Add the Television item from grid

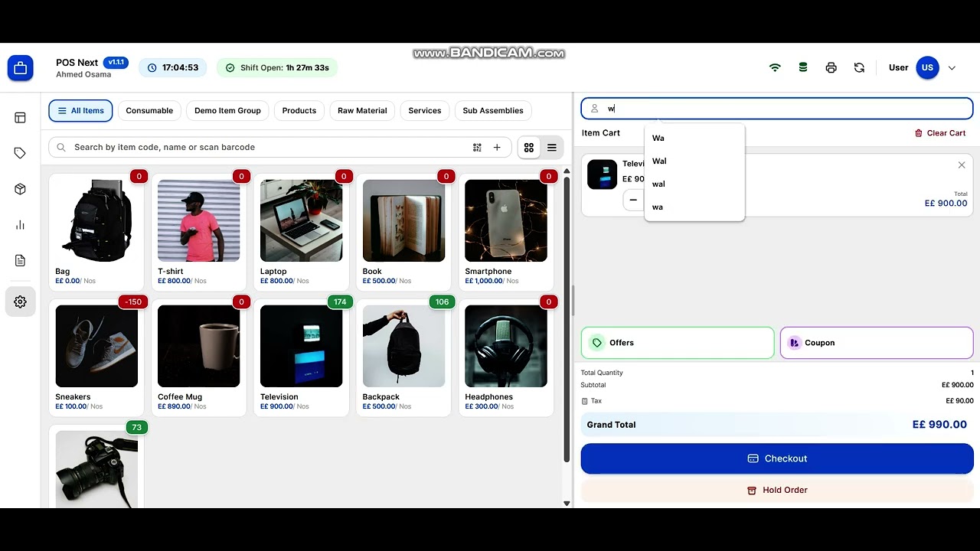(x=301, y=357)
